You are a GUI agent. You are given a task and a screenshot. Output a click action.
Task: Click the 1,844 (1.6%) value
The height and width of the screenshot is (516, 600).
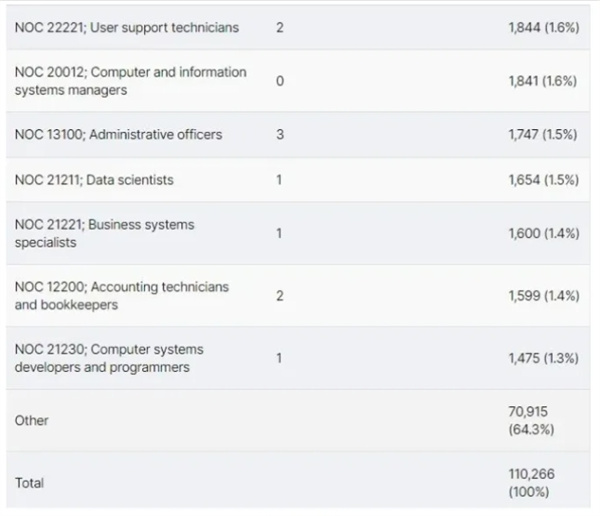click(543, 28)
